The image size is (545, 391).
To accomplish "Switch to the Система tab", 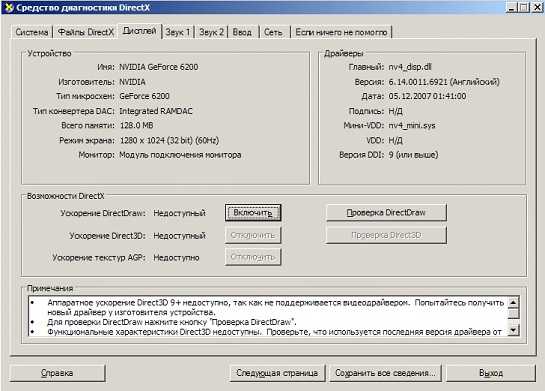I will coord(31,32).
